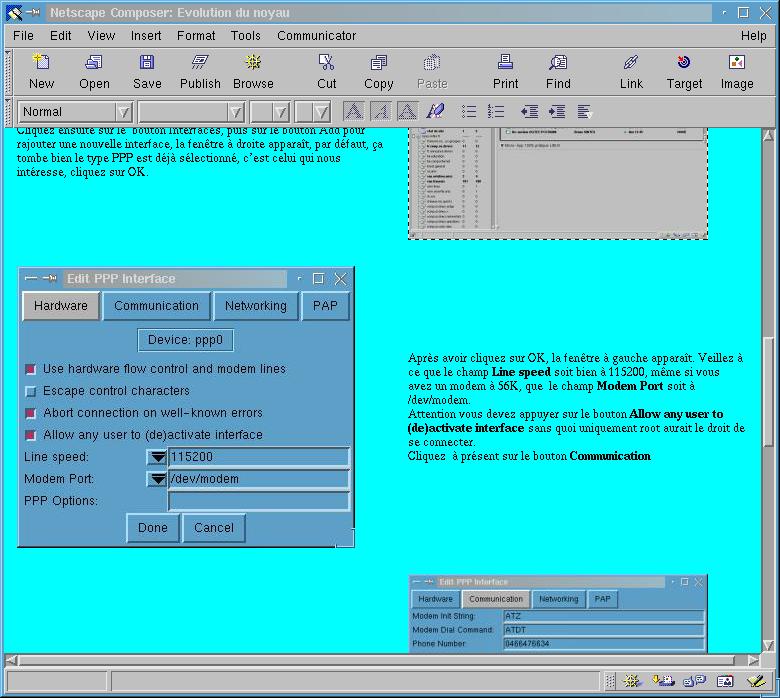780x698 pixels.
Task: Click the Line speed field showing 115200
Action: click(259, 457)
